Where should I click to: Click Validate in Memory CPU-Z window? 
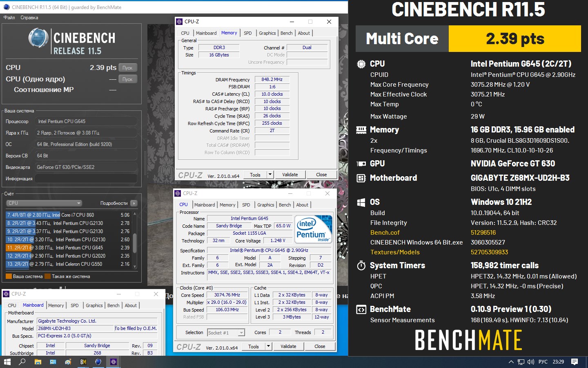tap(290, 175)
